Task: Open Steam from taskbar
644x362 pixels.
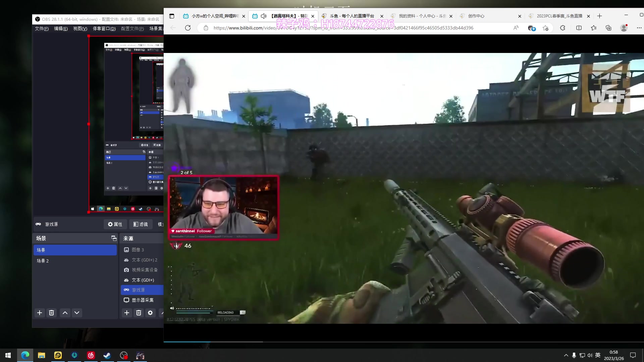Action: 107,355
